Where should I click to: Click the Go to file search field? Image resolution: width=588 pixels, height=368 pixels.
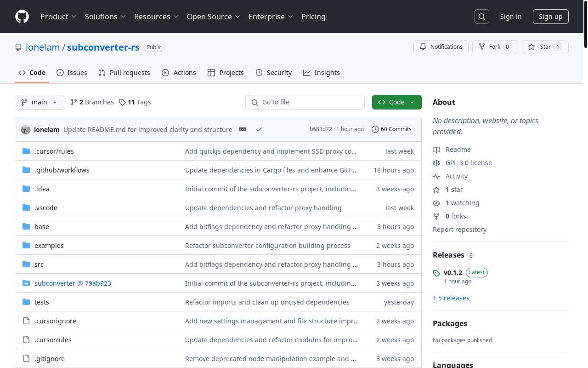tap(305, 102)
